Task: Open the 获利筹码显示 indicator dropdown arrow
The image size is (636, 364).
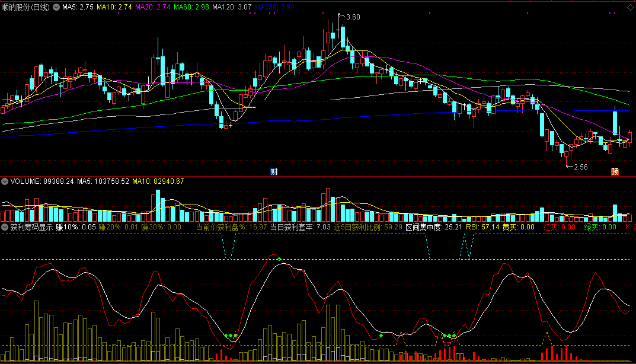Action: [5, 227]
